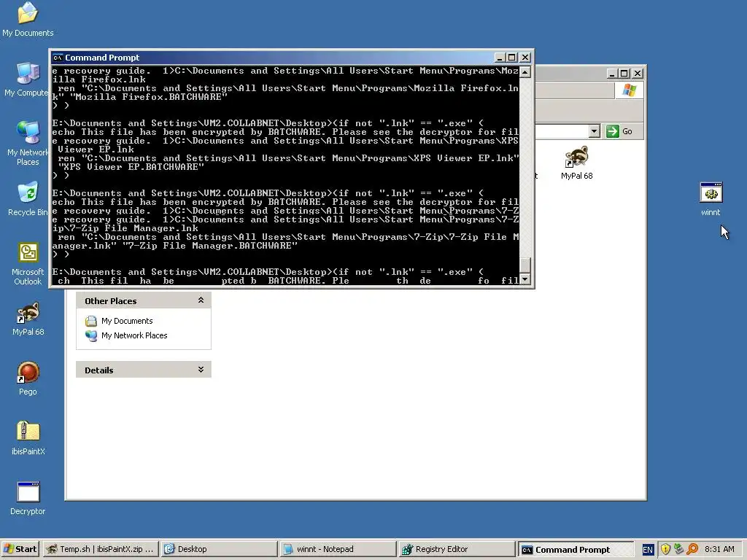The height and width of the screenshot is (560, 747).
Task: Open the address bar dropdown in Explorer
Action: click(594, 131)
